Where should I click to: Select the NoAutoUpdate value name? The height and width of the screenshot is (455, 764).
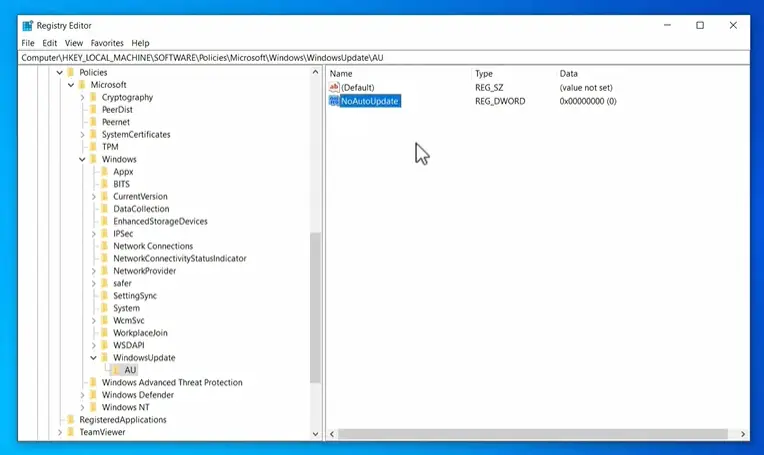[x=370, y=101]
